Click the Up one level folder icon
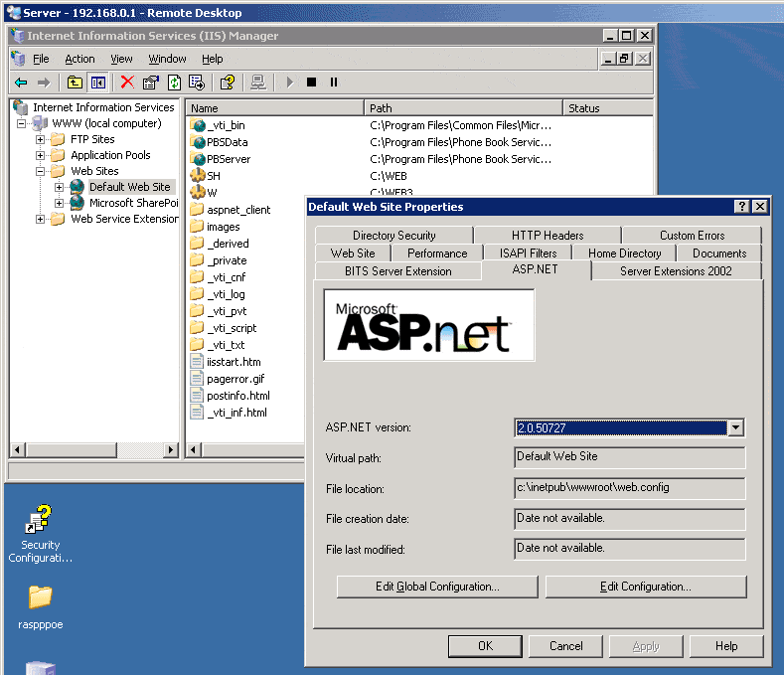Viewport: 784px width, 675px height. coord(75,83)
